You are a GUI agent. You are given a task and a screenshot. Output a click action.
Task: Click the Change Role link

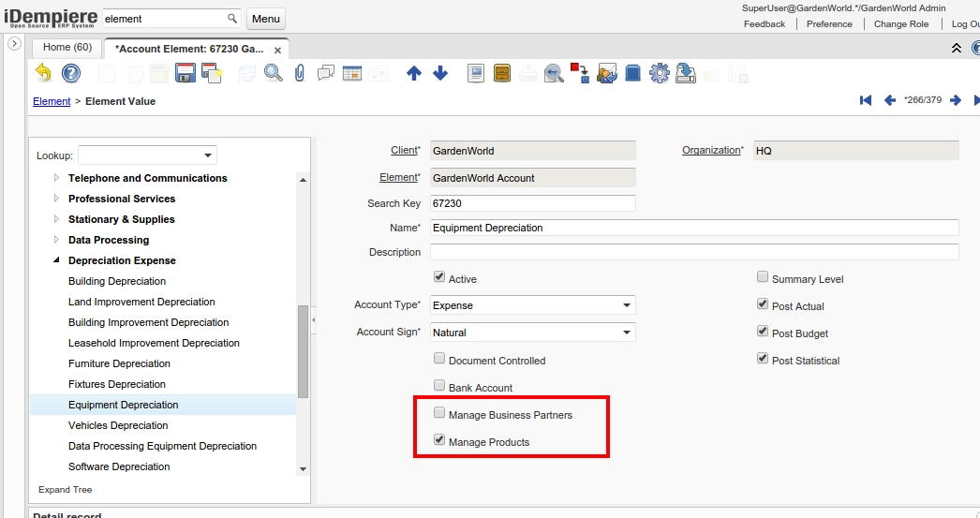tap(901, 23)
